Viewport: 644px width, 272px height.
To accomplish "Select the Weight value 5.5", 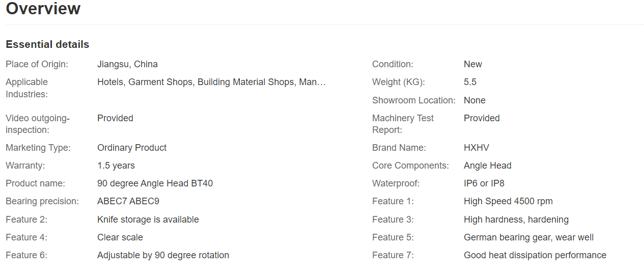I will click(x=470, y=82).
